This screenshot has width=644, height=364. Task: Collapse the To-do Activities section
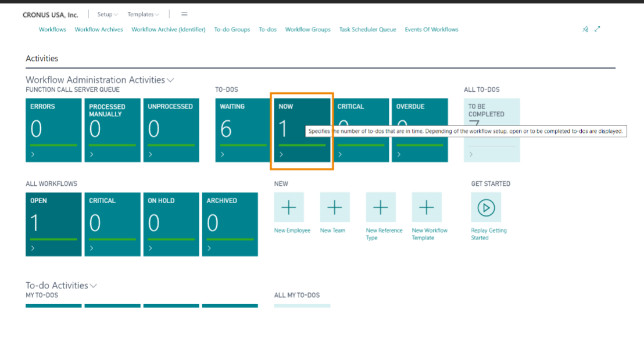point(94,286)
